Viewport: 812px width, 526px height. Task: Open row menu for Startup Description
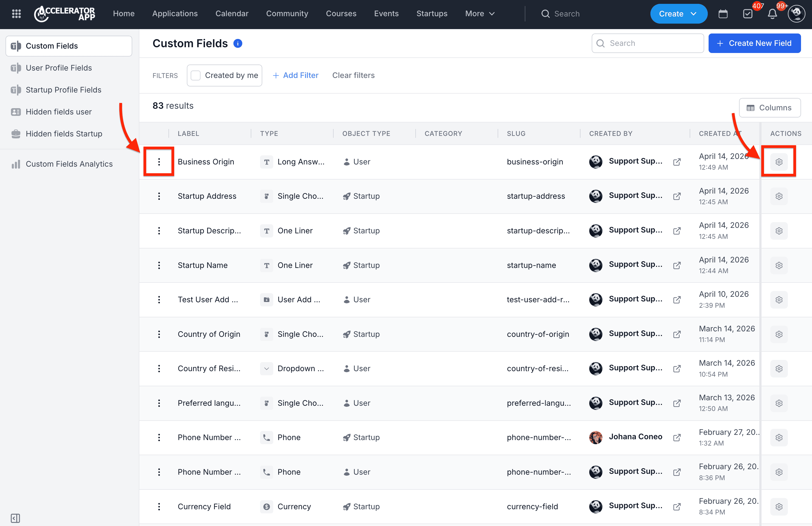[159, 231]
